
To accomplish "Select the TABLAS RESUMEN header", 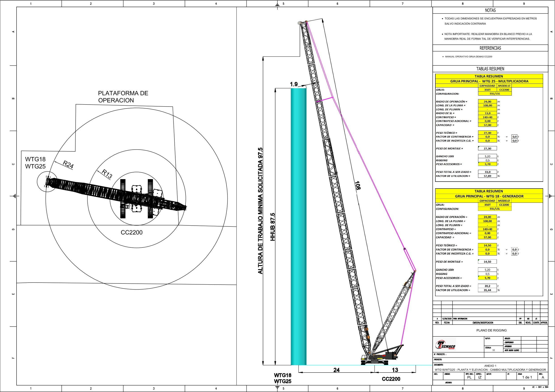I will [x=490, y=69].
